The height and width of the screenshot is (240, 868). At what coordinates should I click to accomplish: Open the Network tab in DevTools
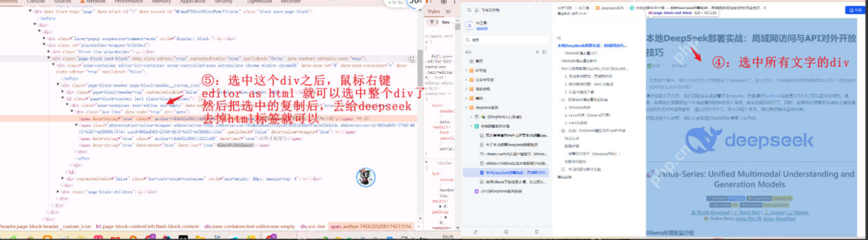coord(96,2)
